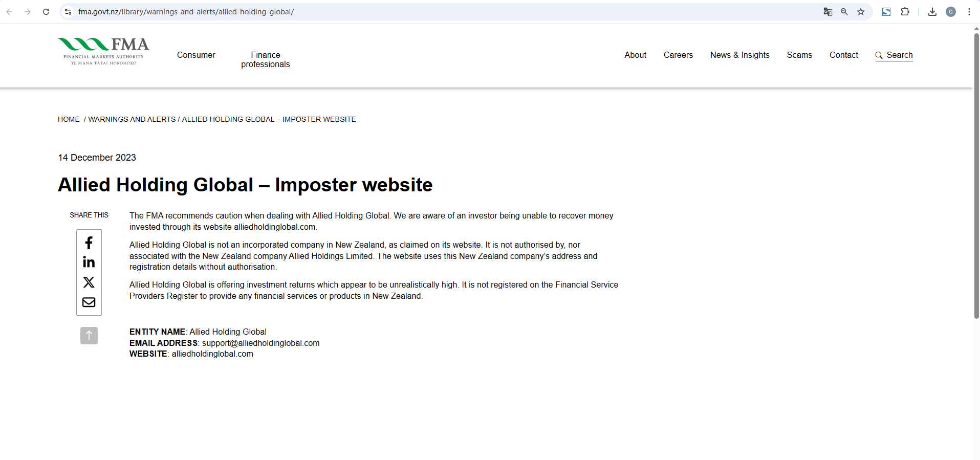Open the Consumer menu

(x=196, y=55)
